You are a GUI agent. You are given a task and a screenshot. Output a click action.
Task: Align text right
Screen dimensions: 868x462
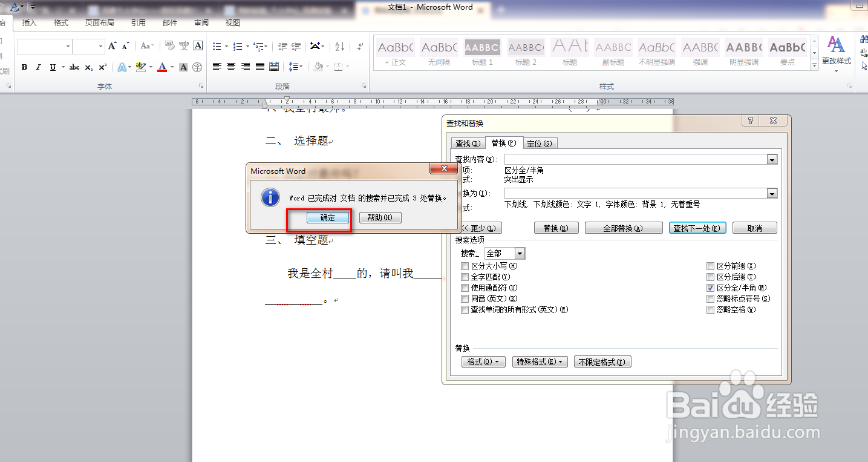(246, 67)
